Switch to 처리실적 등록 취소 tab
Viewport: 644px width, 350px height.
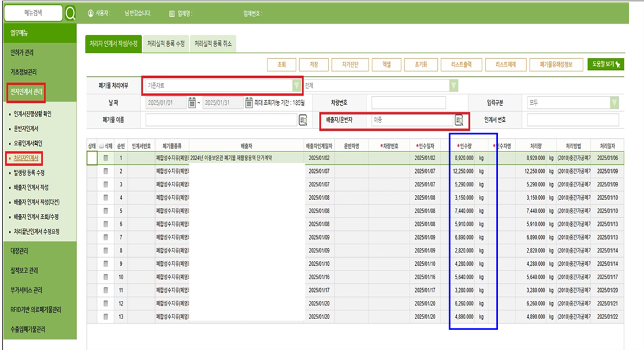pos(213,44)
